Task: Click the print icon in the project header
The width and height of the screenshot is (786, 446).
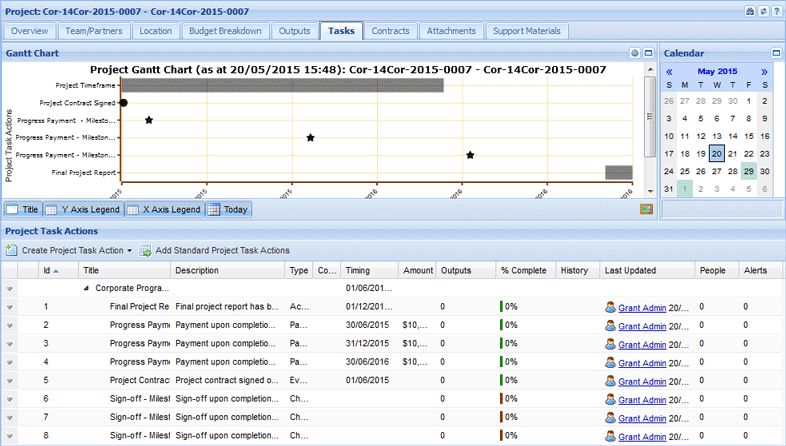Action: click(x=751, y=10)
